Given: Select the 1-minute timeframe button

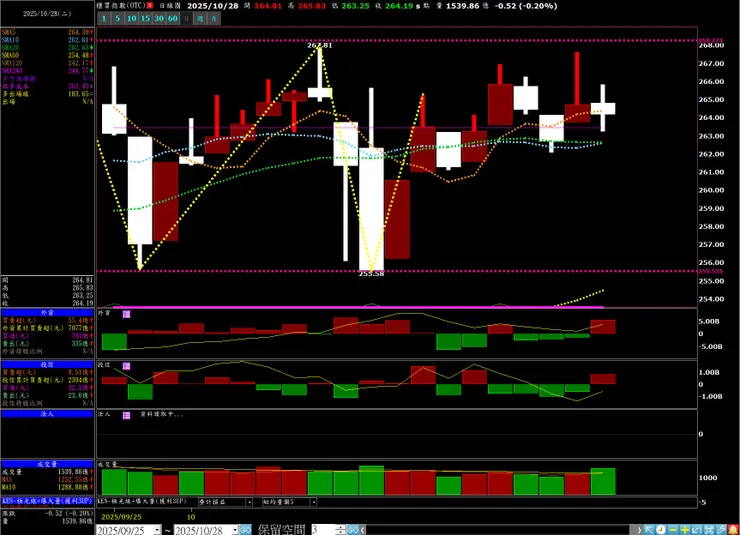Looking at the screenshot, I should click(104, 18).
